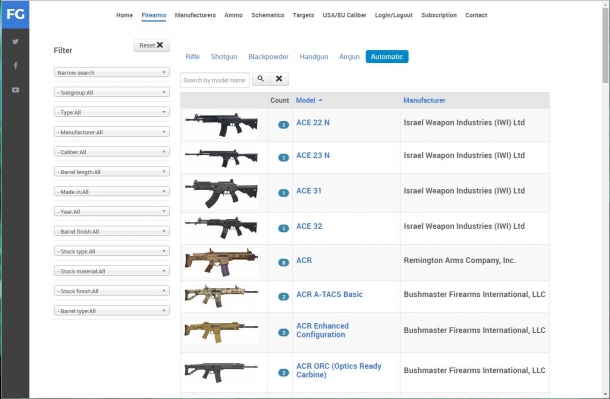Viewport: 610px width, 399px height.
Task: Open the Stock type filter dropdown
Action: click(x=112, y=251)
